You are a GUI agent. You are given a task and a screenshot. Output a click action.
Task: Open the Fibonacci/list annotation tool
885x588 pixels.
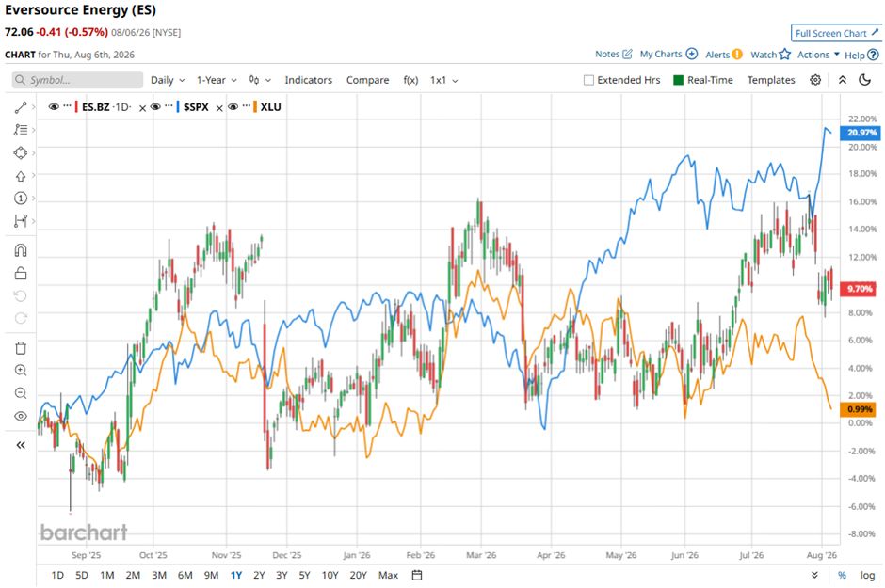point(21,130)
